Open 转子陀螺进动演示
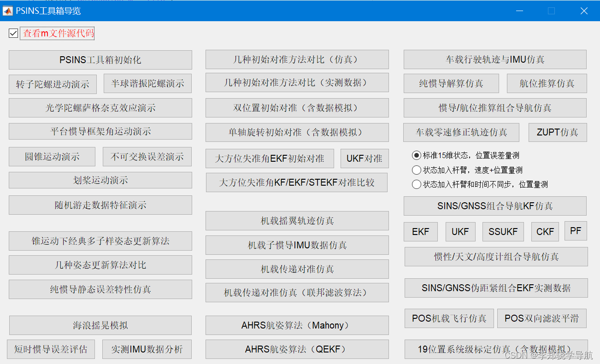 [x=53, y=84]
